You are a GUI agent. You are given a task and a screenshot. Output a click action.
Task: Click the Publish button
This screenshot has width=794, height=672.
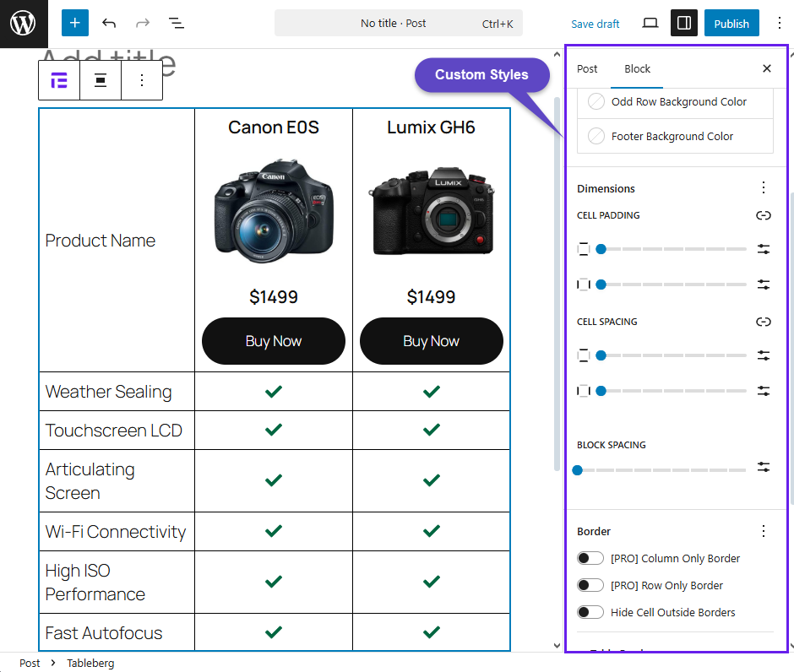tap(731, 24)
